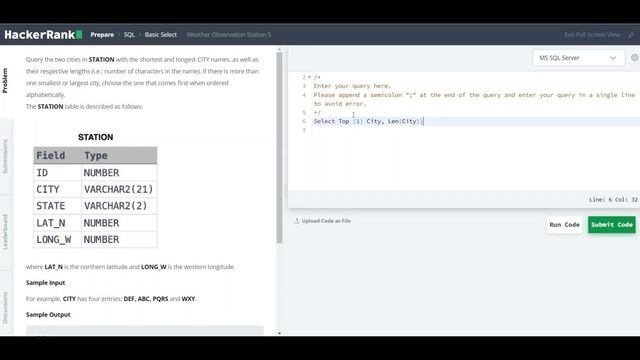Run the code

click(x=564, y=224)
